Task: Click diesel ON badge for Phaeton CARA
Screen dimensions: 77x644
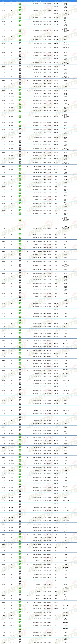Action: click(20, 636)
